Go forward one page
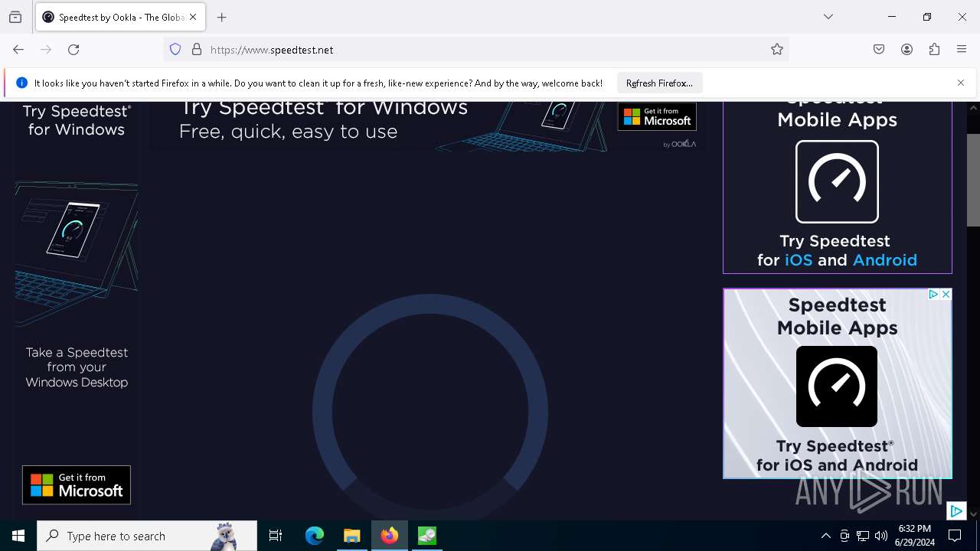Screen dimensions: 980x551 pos(46,50)
